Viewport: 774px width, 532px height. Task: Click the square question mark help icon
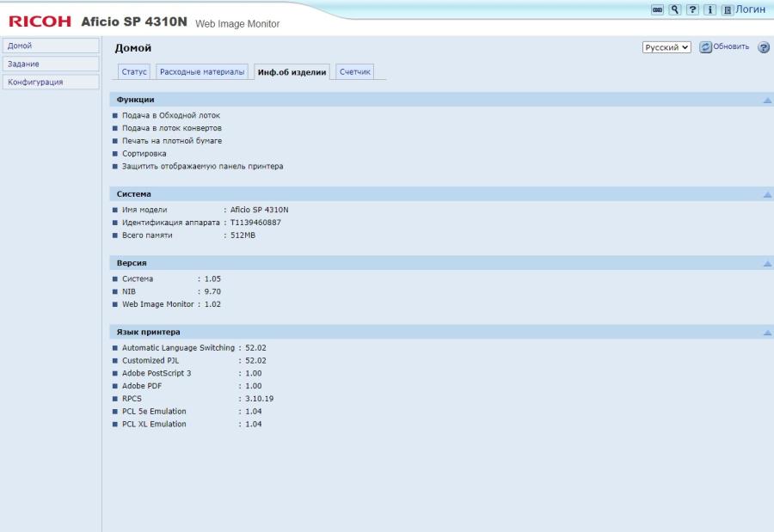(692, 9)
